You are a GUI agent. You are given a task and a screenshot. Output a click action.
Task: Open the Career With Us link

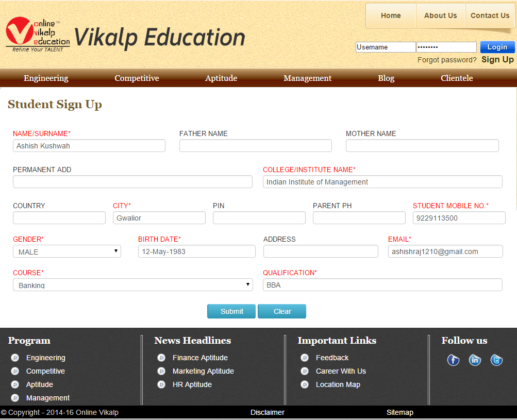(x=341, y=371)
